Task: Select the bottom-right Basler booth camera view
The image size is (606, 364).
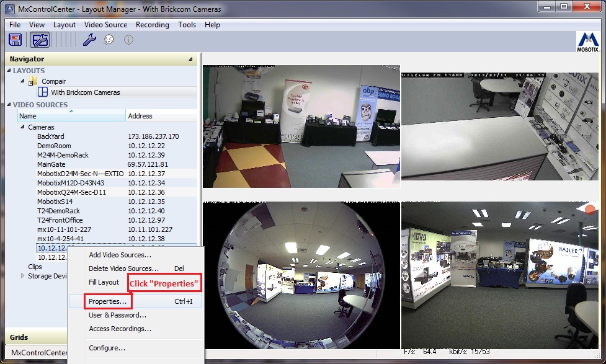Action: (x=500, y=275)
